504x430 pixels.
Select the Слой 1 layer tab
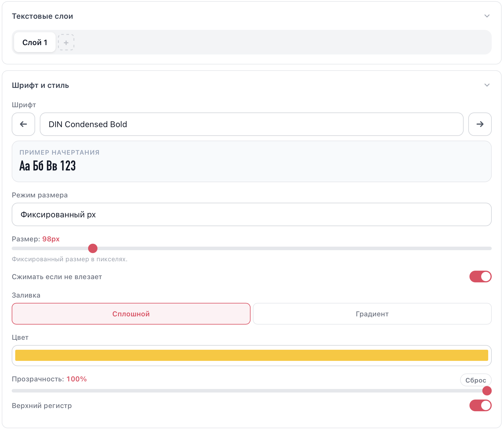pos(35,42)
